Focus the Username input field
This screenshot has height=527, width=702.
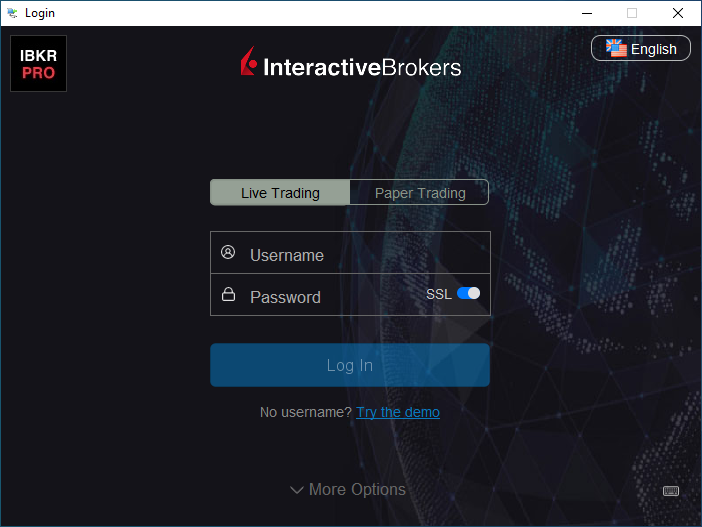(360, 254)
